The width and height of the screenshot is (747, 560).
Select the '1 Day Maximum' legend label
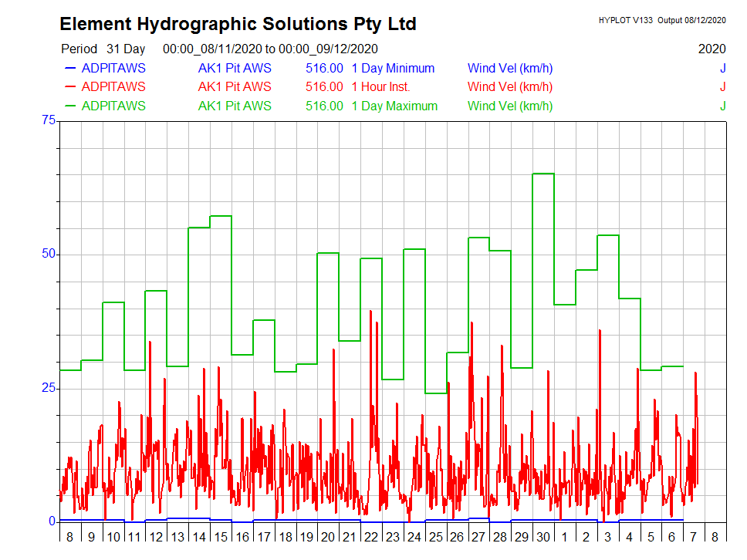tap(394, 106)
